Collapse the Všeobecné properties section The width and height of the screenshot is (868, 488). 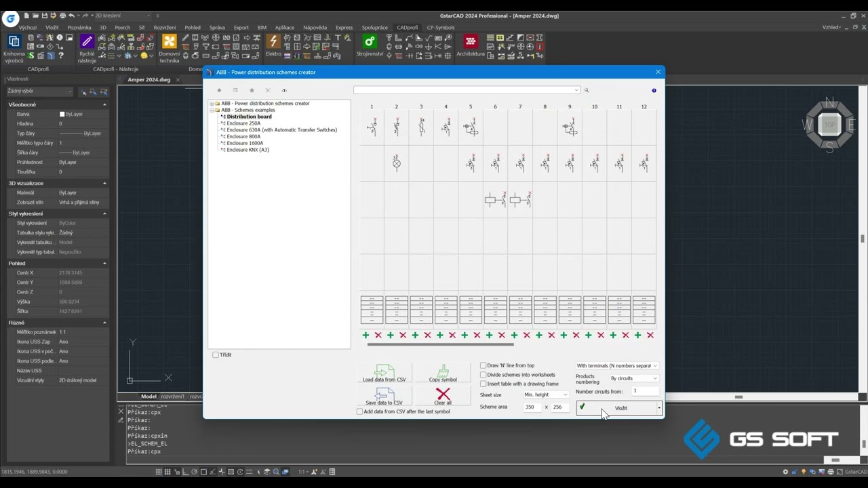click(104, 104)
